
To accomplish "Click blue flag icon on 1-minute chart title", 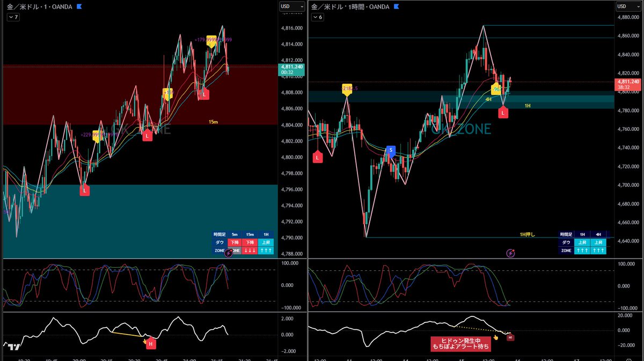I will 79,7.
